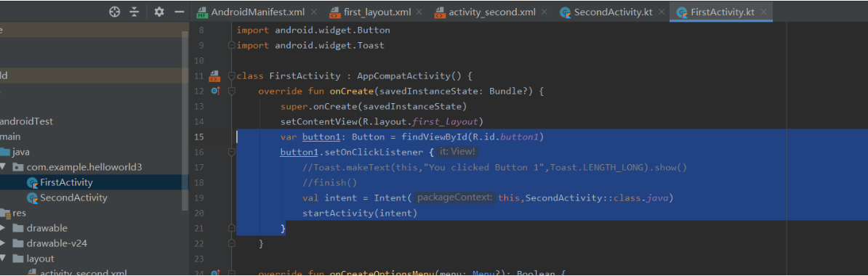868x276 pixels.
Task: Click the java folder icon
Action: (x=4, y=152)
